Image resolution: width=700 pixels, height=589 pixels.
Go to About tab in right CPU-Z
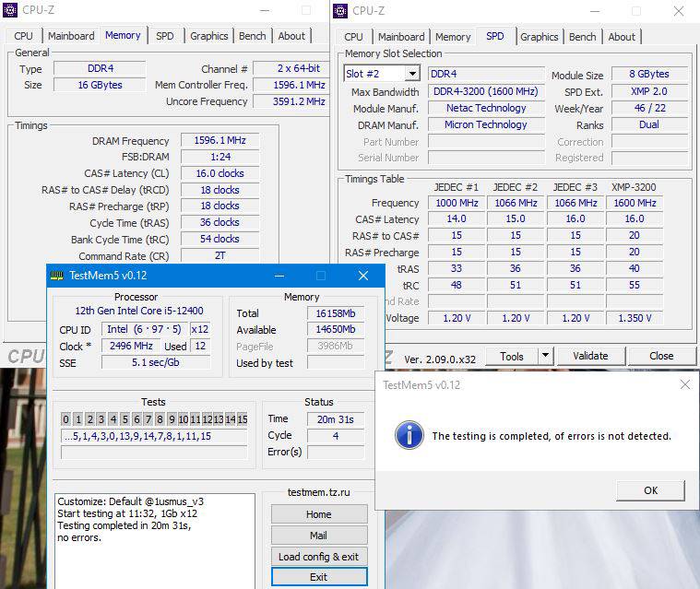coord(622,37)
